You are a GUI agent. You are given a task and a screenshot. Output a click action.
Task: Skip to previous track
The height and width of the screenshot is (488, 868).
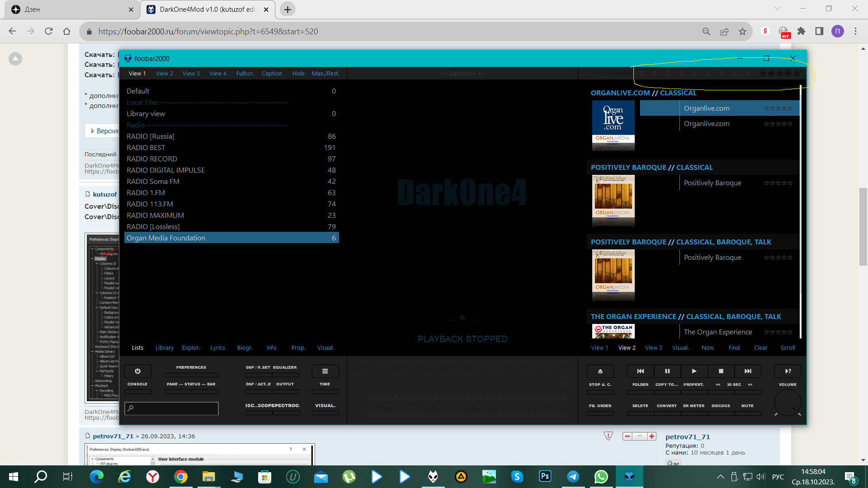point(640,371)
